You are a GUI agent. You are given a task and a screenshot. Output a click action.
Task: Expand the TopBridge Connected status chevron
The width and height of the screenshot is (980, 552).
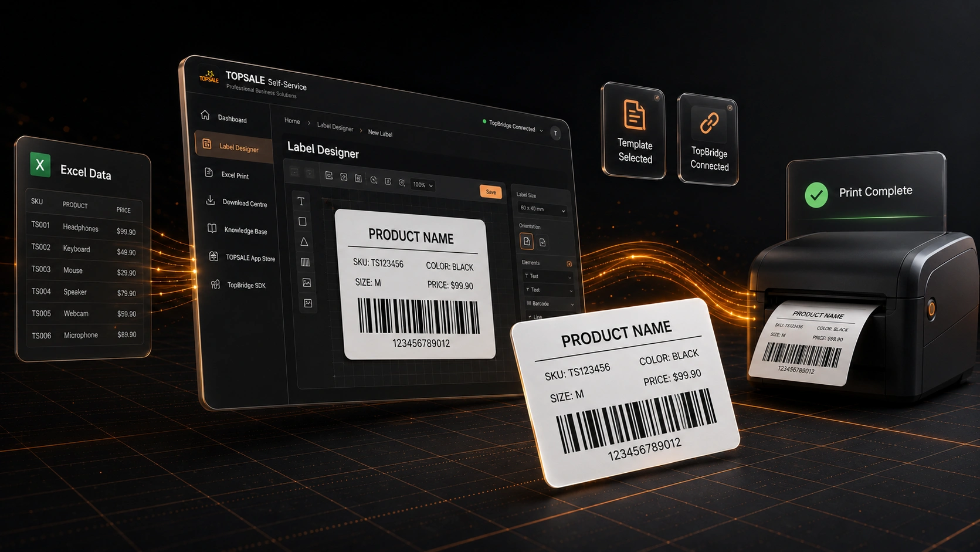tap(541, 130)
